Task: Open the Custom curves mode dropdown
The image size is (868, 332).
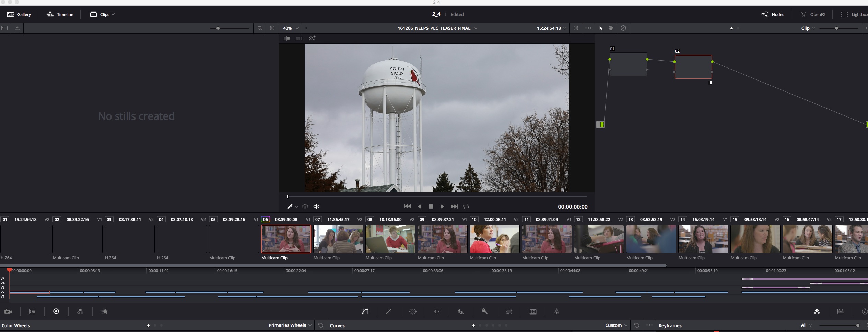Action: click(616, 325)
